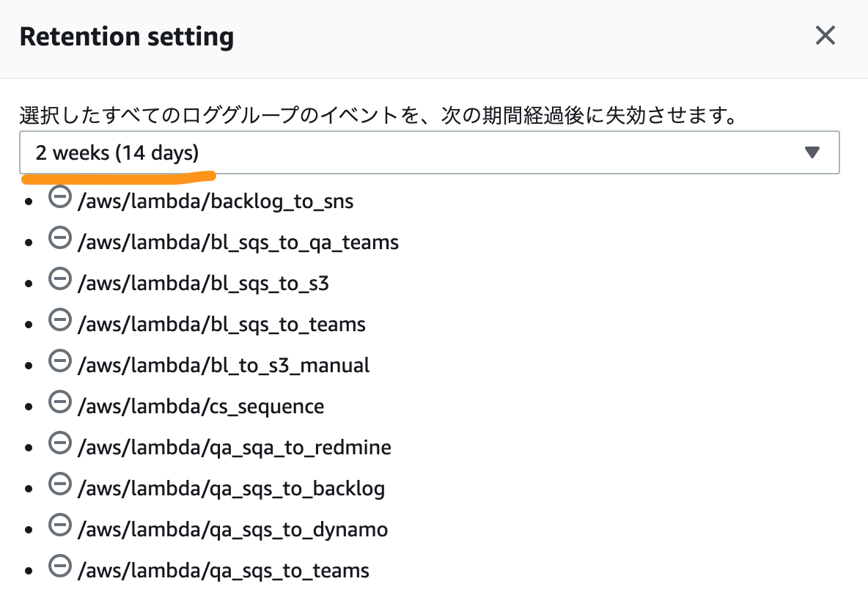
Task: Select the /aws/lambda/bl_to_s3_manual entry
Action: click(224, 366)
